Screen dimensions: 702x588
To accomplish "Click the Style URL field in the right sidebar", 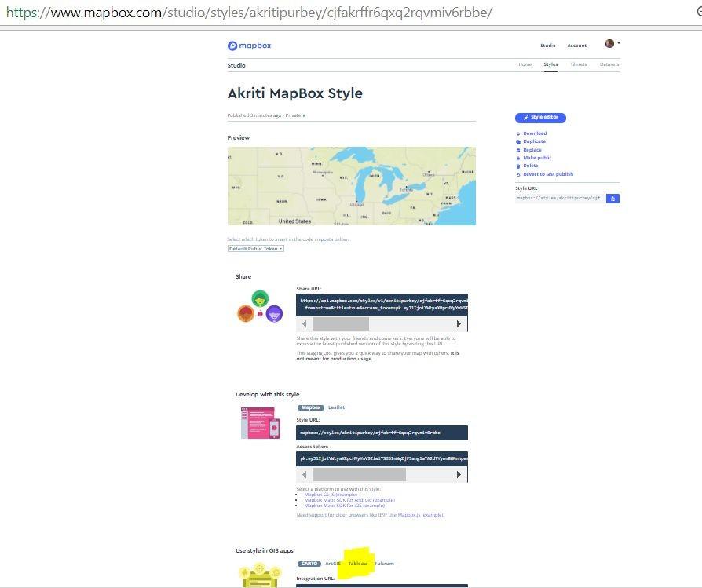I will pos(561,199).
